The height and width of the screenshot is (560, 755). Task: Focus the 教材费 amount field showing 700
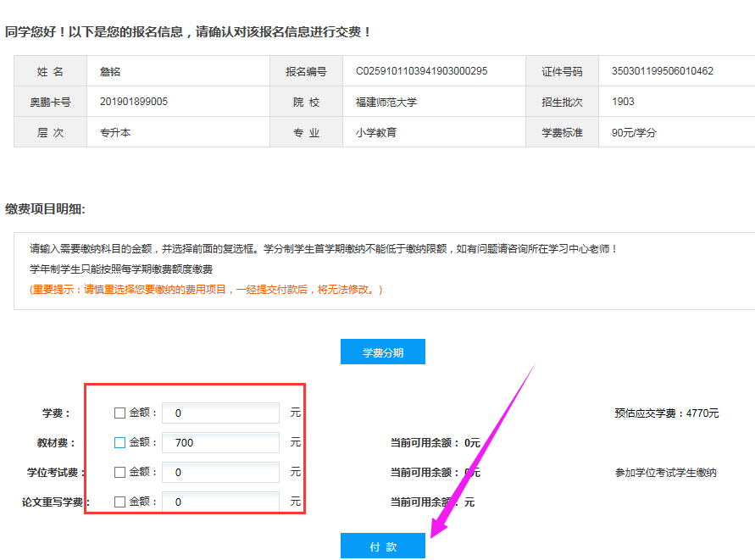[220, 442]
